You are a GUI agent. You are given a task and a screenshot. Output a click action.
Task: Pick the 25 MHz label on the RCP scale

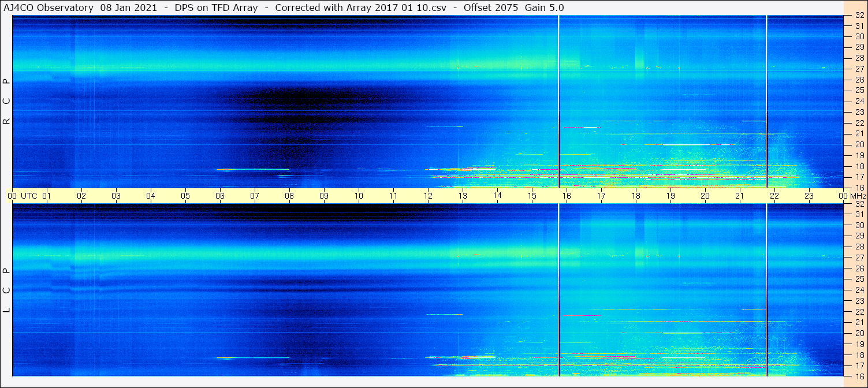(x=859, y=90)
